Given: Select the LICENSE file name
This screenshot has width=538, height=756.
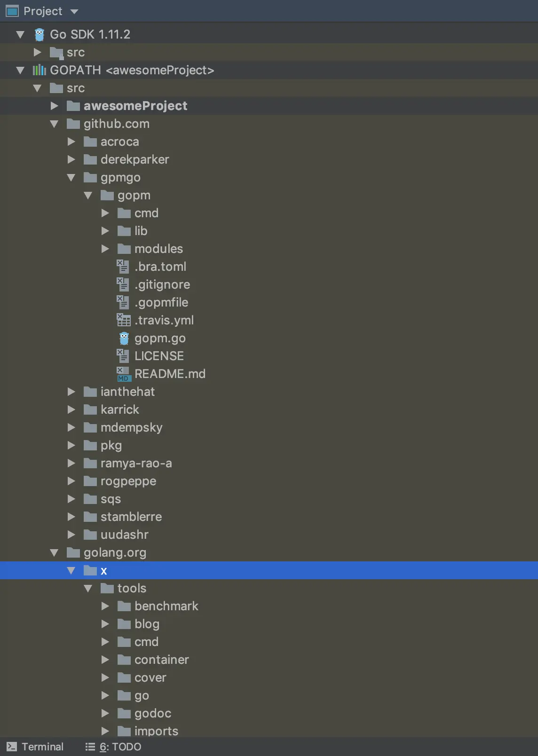Looking at the screenshot, I should click(x=159, y=356).
